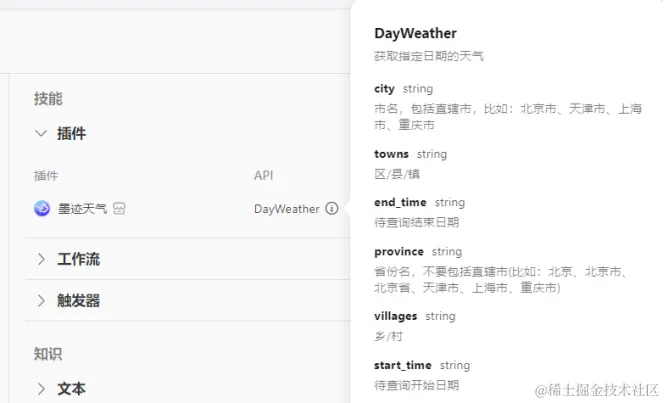Viewport: 664px width, 403px height.
Task: Click the 墨迹天气 plugin logo icon
Action: 42,208
